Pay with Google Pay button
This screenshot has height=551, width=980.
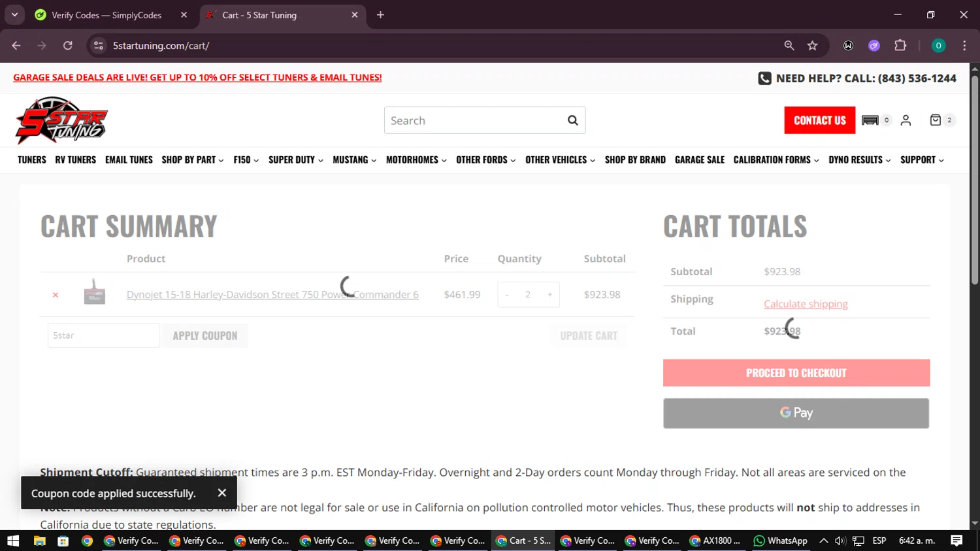tap(796, 413)
